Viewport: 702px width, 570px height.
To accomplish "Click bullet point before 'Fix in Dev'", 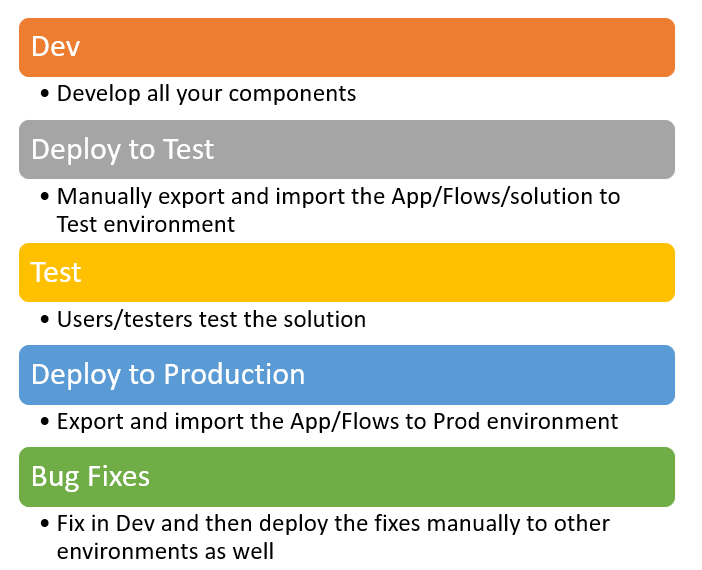I will 46,525.
